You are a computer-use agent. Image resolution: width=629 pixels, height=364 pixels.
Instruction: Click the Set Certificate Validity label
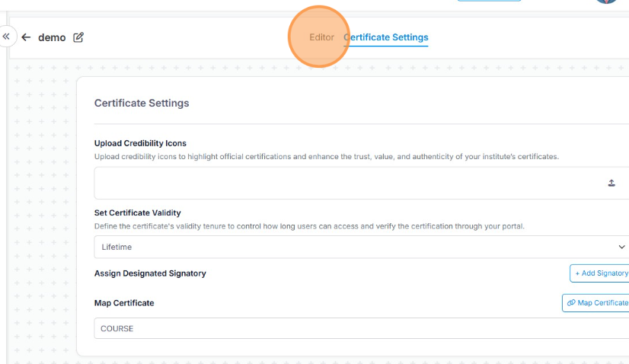click(x=137, y=213)
